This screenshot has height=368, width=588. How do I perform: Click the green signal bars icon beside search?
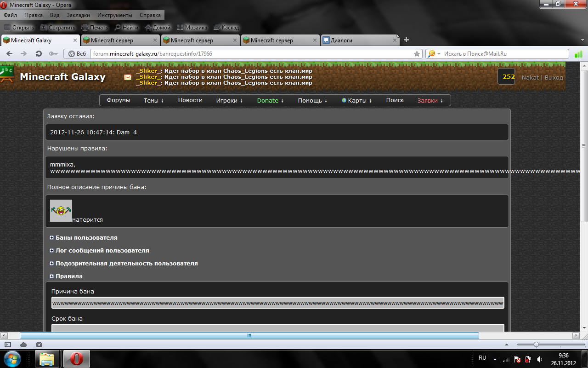578,54
